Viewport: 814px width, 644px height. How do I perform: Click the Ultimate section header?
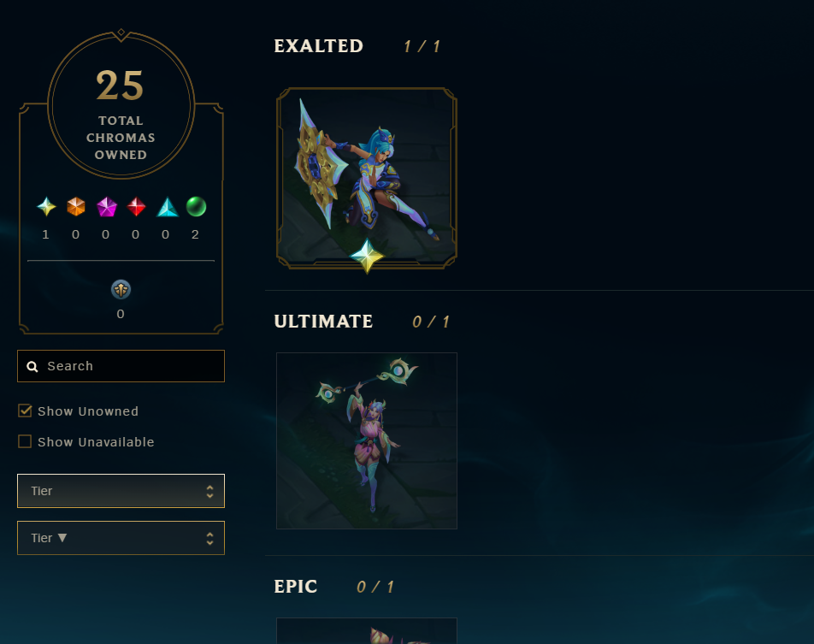[323, 322]
